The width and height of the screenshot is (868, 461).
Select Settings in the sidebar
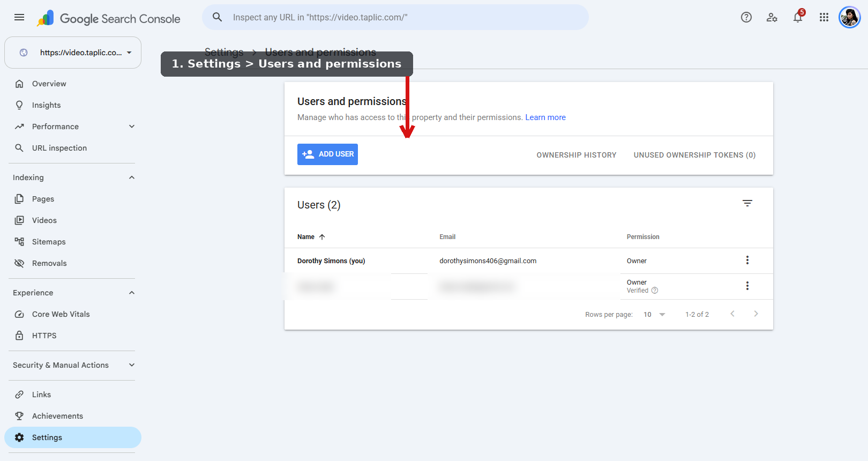[73, 437]
